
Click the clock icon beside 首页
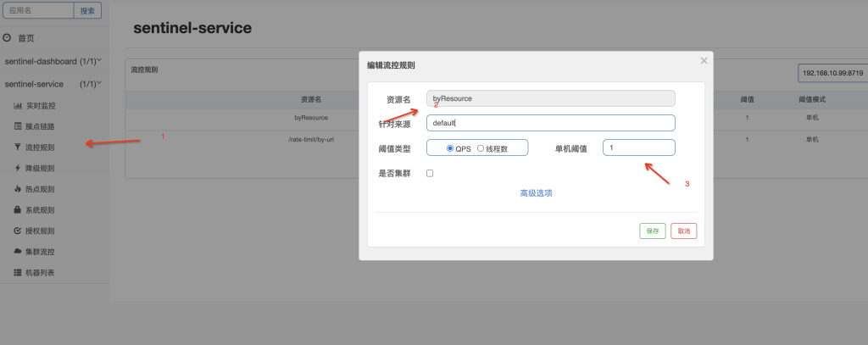[x=7, y=38]
